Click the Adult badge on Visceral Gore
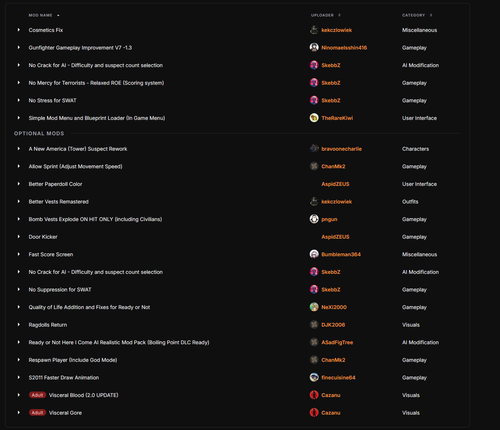Image resolution: width=500 pixels, height=430 pixels. (x=37, y=413)
